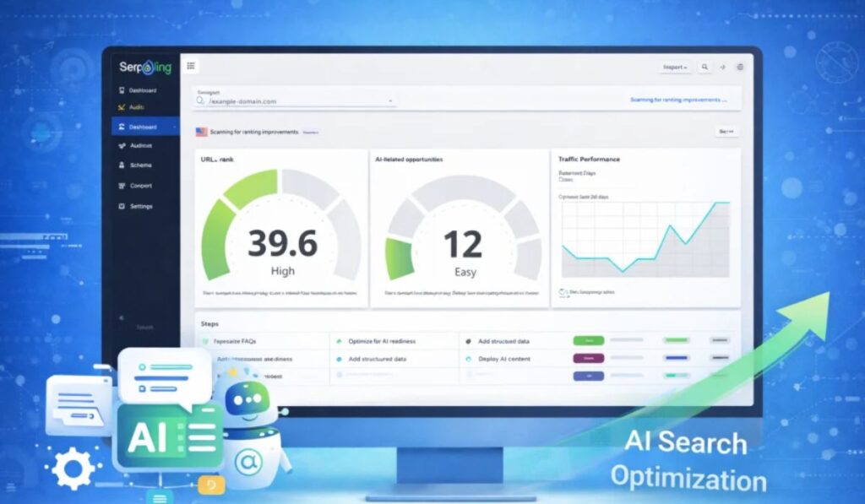Click the Schema icon in the sidebar
This screenshot has width=865, height=504.
[122, 165]
